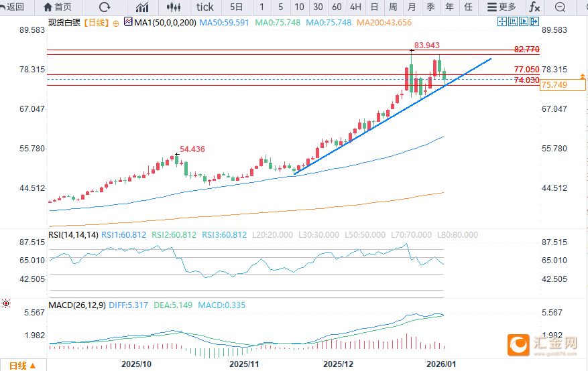Select the 周 weekly timeframe

point(393,7)
